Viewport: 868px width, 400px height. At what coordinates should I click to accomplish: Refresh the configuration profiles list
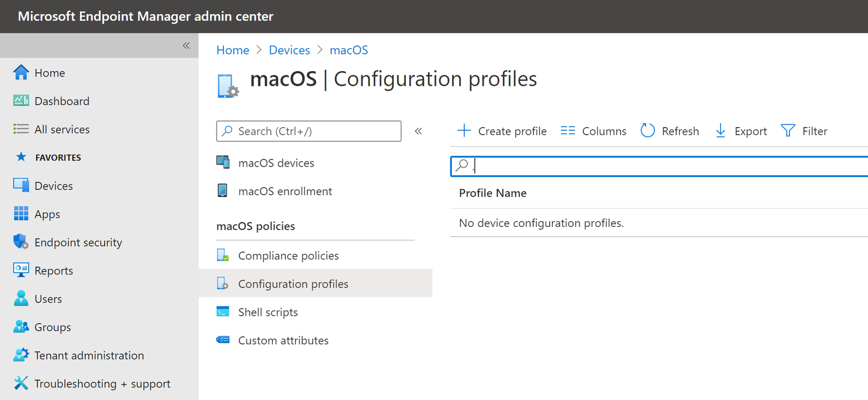tap(670, 131)
